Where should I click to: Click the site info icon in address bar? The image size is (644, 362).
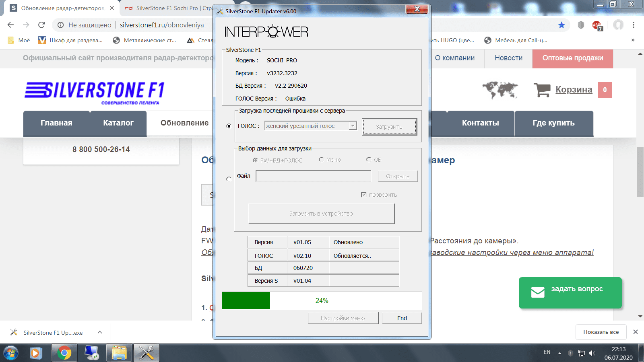point(60,25)
